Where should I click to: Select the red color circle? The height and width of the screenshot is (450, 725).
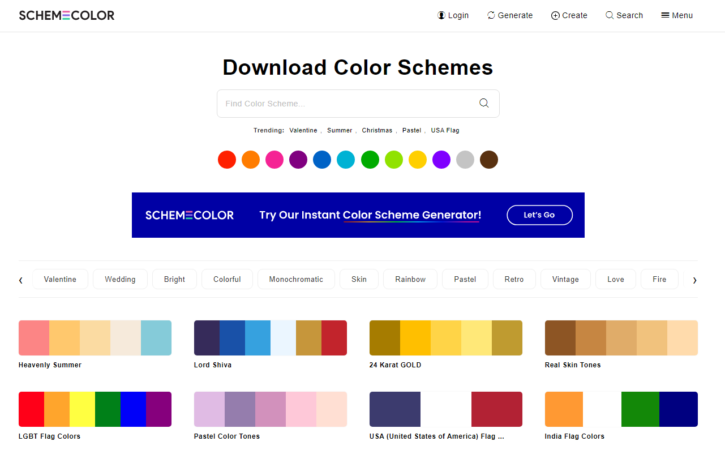pyautogui.click(x=227, y=159)
